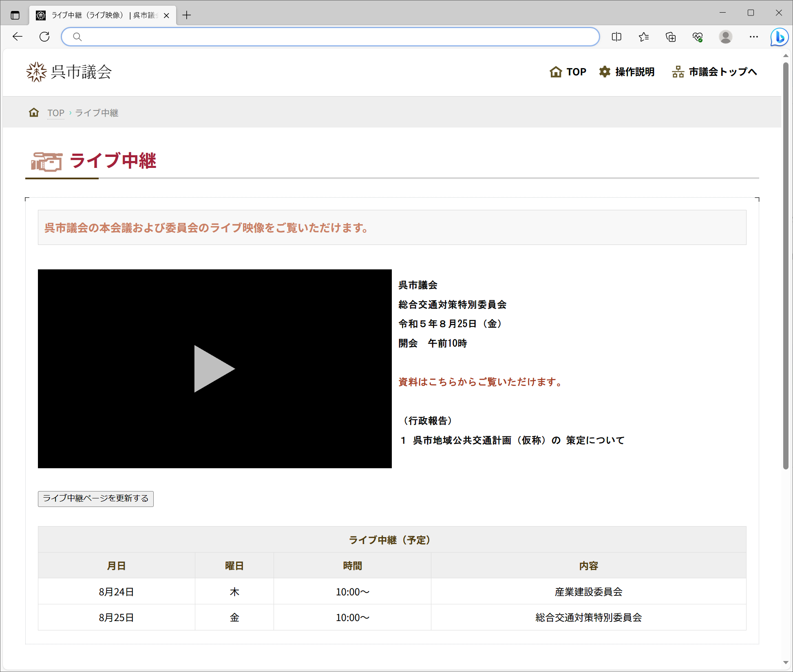Click the sitemap icon beside 市議会トップへ
The width and height of the screenshot is (793, 672).
(x=678, y=72)
